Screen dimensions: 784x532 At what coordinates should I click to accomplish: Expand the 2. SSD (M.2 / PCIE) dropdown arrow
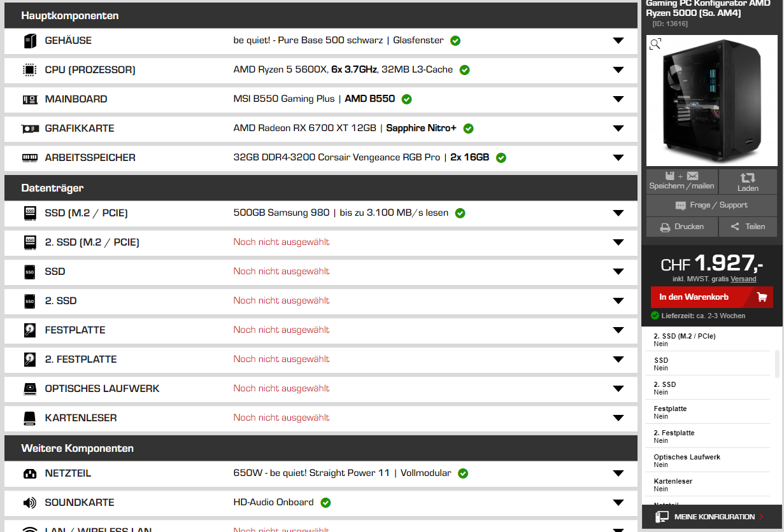pyautogui.click(x=618, y=242)
